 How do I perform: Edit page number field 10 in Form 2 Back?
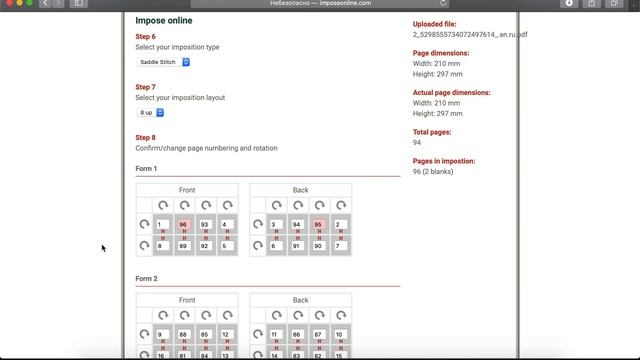340,334
